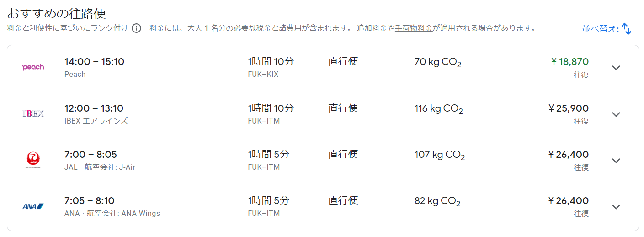Open the 手荷物料金 baggage fees link
644x237 pixels.
(x=414, y=28)
